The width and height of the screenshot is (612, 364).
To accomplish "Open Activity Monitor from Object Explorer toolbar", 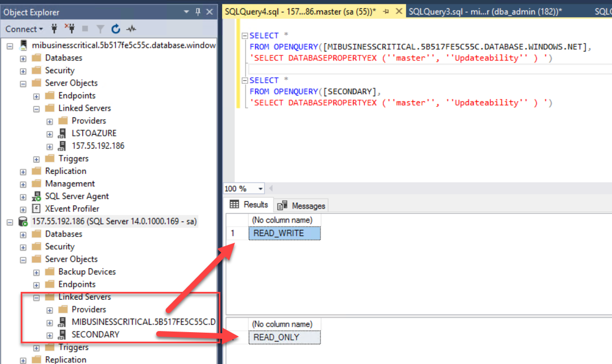I will 131,29.
